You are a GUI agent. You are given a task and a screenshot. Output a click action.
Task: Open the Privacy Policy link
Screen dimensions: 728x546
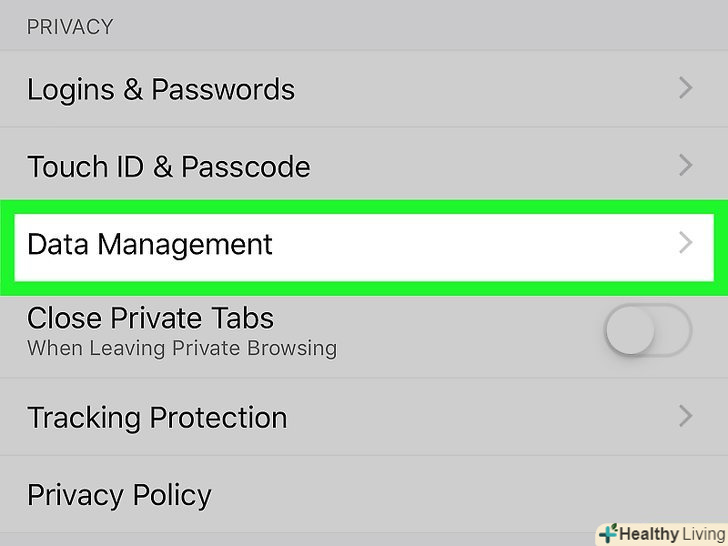click(119, 495)
